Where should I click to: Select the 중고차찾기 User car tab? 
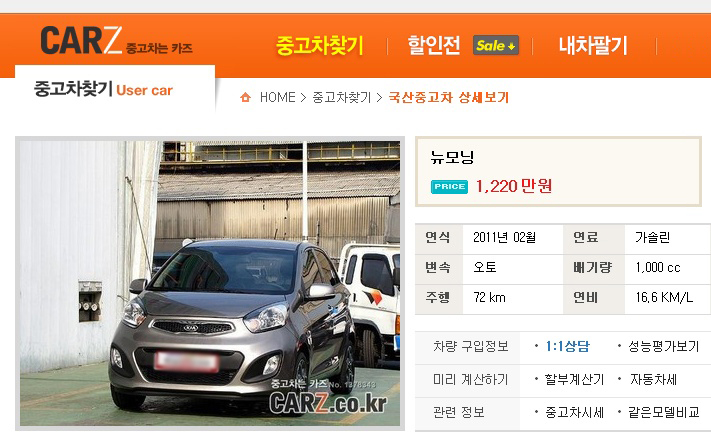point(103,89)
